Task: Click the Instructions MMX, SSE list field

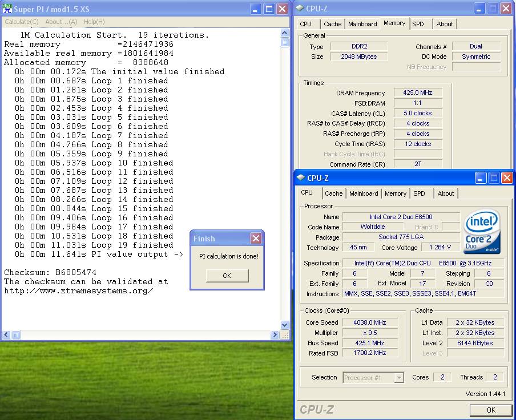Action: pyautogui.click(x=424, y=293)
